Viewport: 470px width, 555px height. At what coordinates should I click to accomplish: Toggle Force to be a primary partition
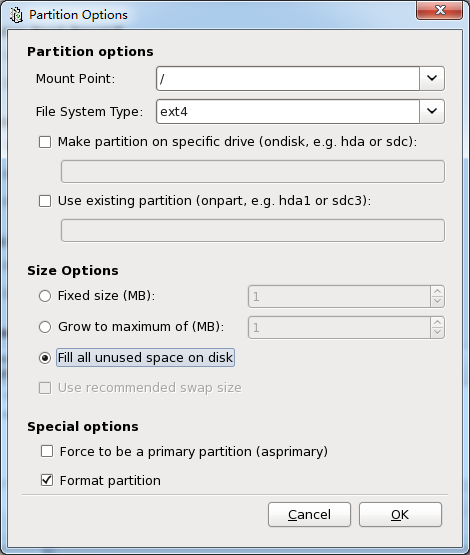point(47,452)
